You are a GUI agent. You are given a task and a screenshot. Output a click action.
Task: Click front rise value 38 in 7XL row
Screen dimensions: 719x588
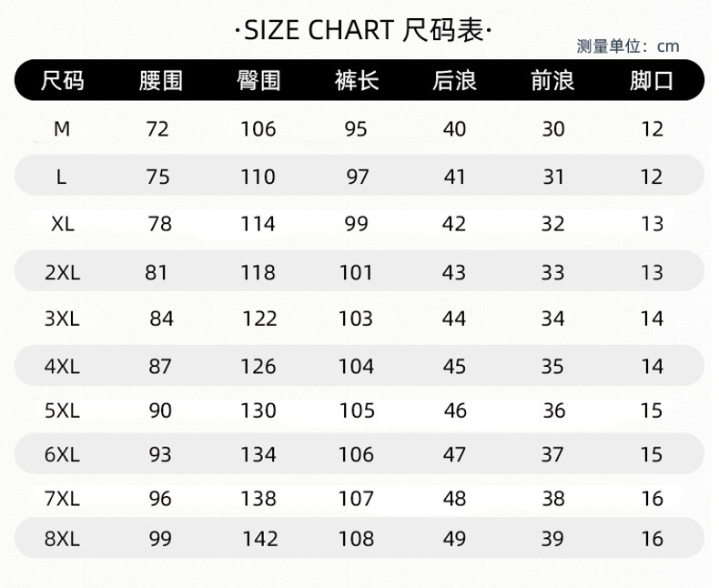(553, 498)
